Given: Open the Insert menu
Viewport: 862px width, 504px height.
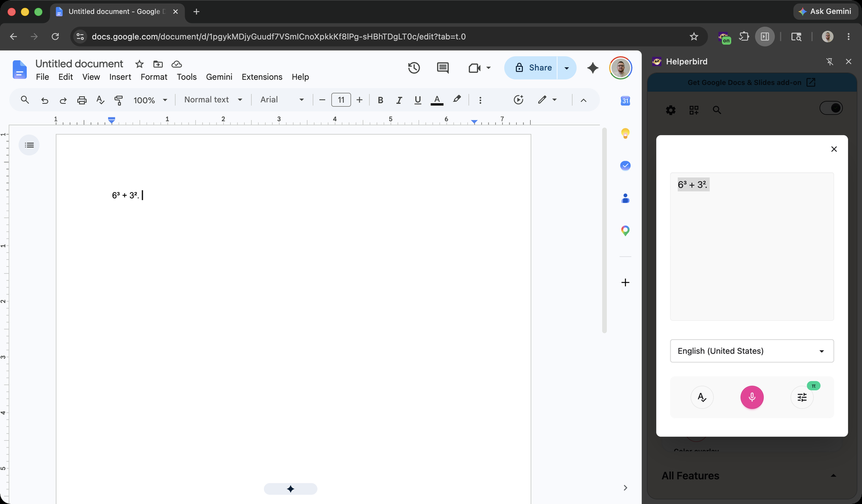Looking at the screenshot, I should (x=120, y=77).
